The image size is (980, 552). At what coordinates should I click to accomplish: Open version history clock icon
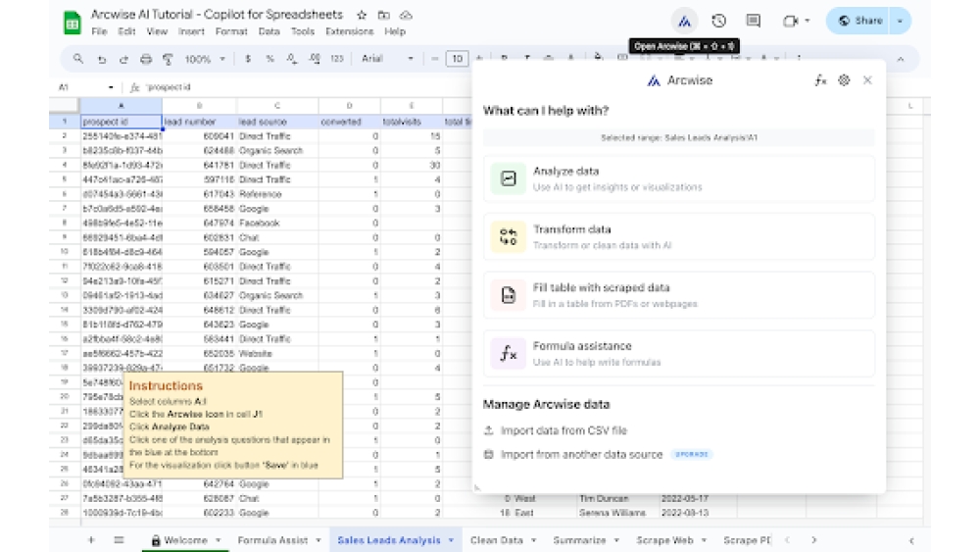coord(718,21)
